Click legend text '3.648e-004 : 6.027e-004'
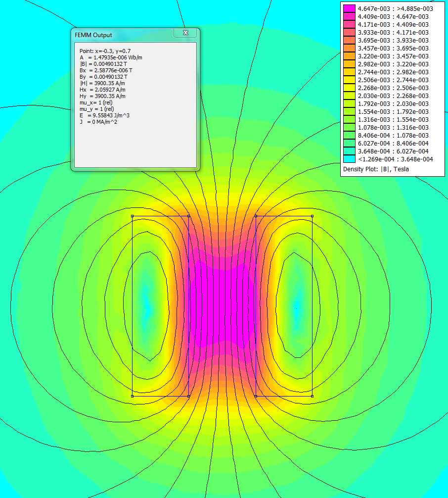This screenshot has width=448, height=498. tap(393, 151)
